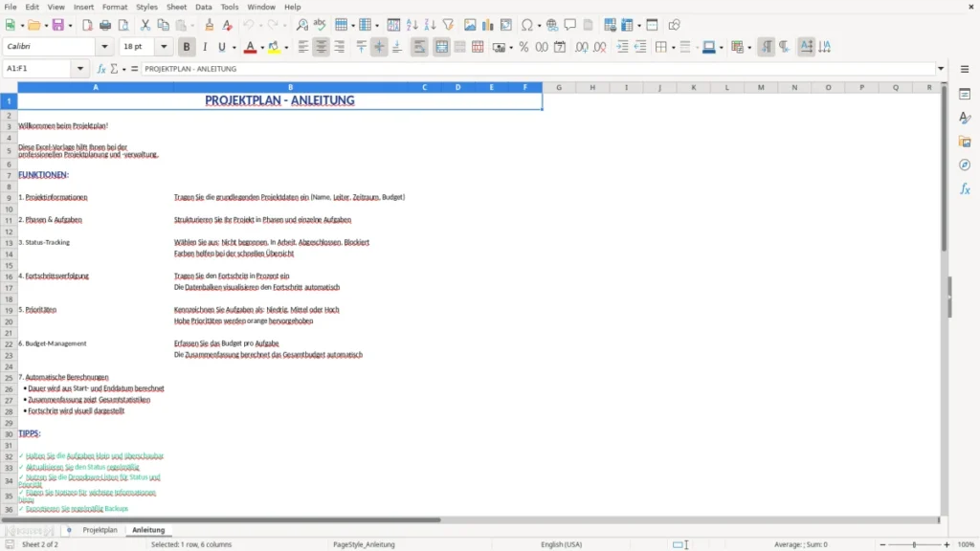Center text vertically

[379, 47]
